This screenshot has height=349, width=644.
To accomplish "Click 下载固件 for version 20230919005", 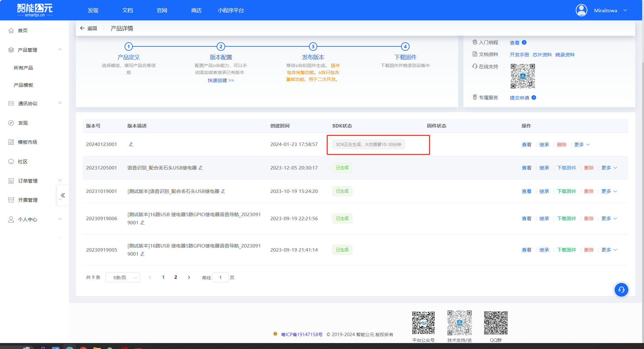I will click(x=567, y=250).
